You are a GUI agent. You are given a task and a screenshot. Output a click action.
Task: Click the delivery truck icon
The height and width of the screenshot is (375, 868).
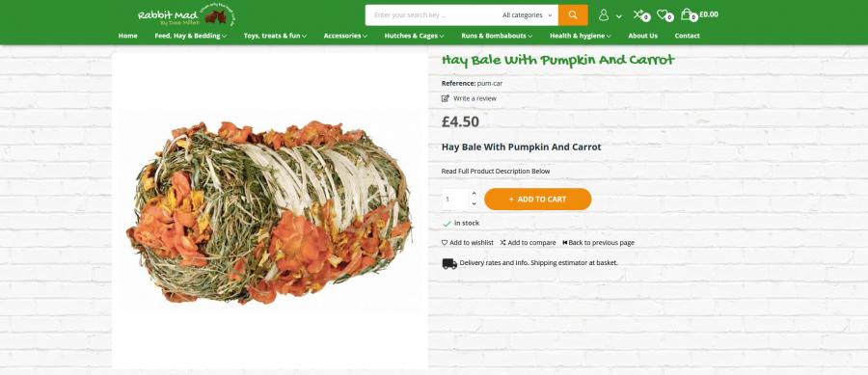tap(448, 263)
